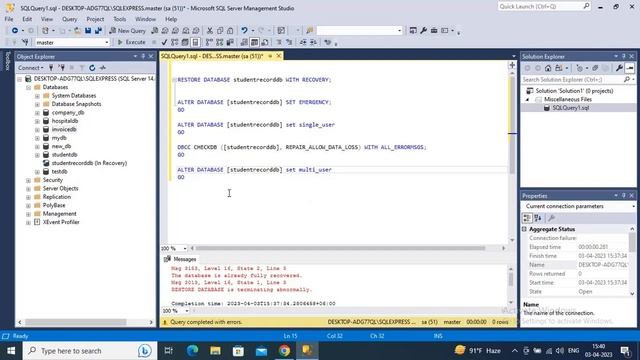Open the Tools menu
640x360 pixels.
(x=120, y=19)
